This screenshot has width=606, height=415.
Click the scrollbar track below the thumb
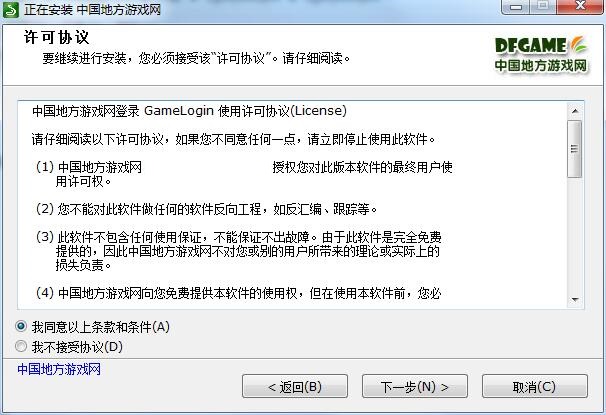click(575, 235)
